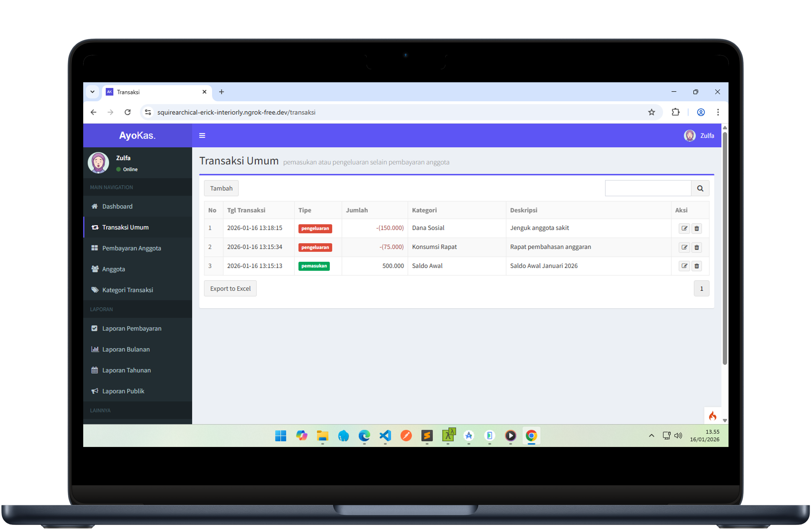Bookmark page with the star icon

click(651, 112)
